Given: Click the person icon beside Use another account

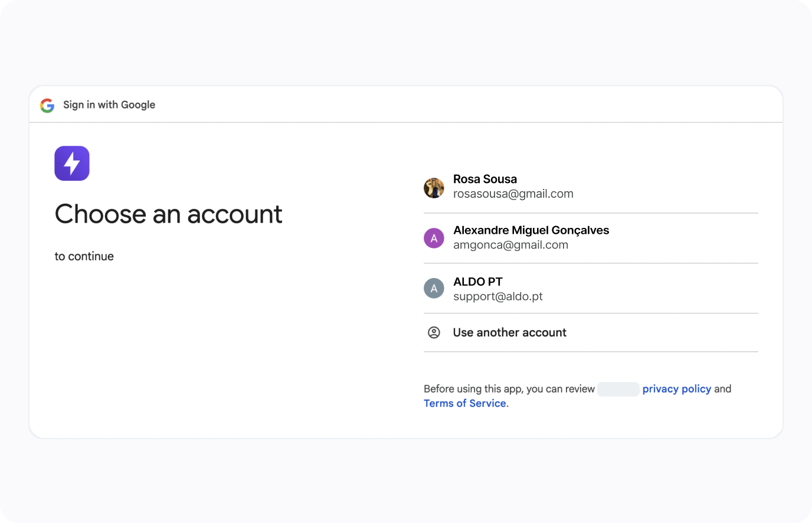Looking at the screenshot, I should 434,332.
